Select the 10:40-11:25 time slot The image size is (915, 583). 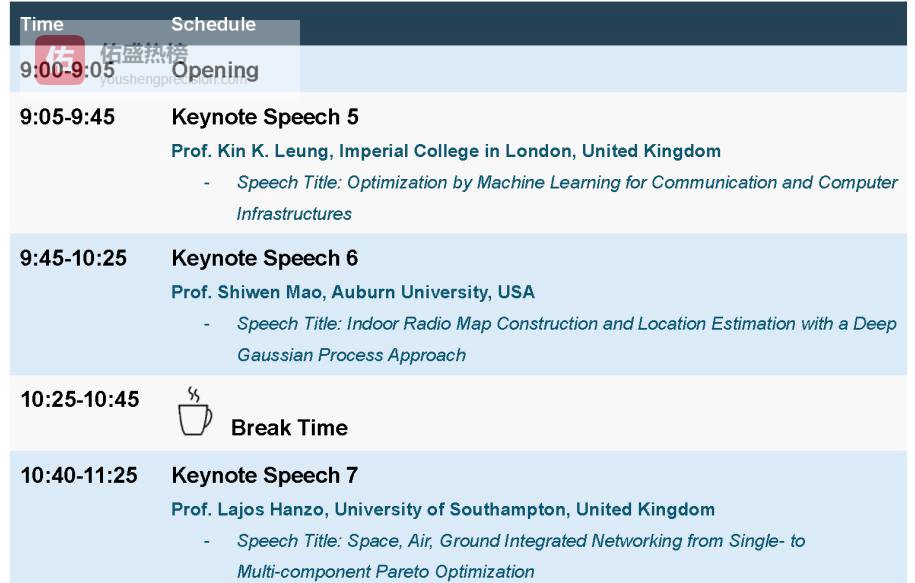pyautogui.click(x=80, y=475)
